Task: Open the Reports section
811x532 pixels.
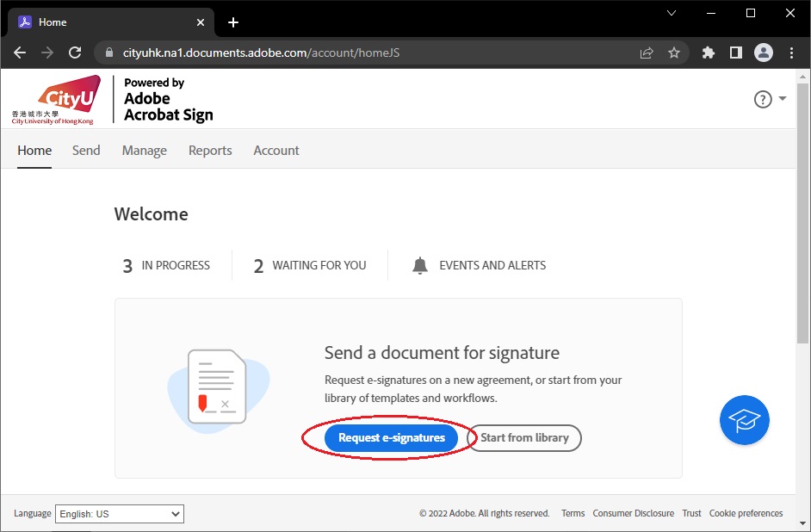Action: click(x=210, y=150)
